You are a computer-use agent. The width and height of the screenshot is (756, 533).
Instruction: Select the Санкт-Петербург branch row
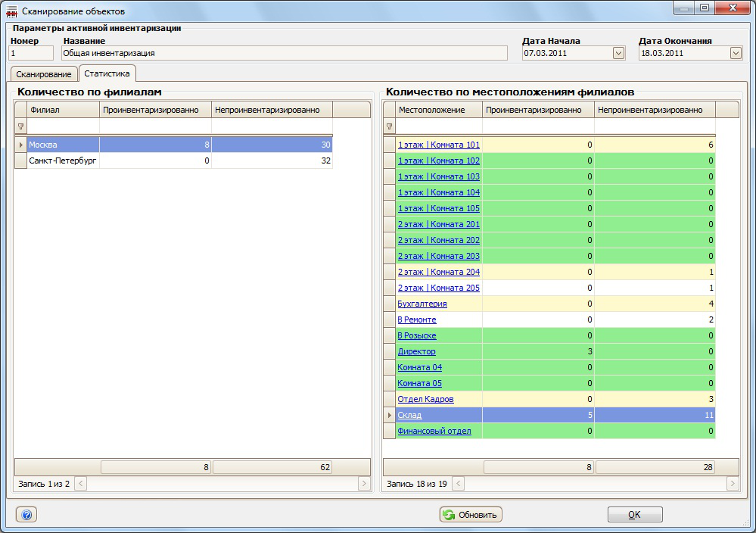(63, 161)
